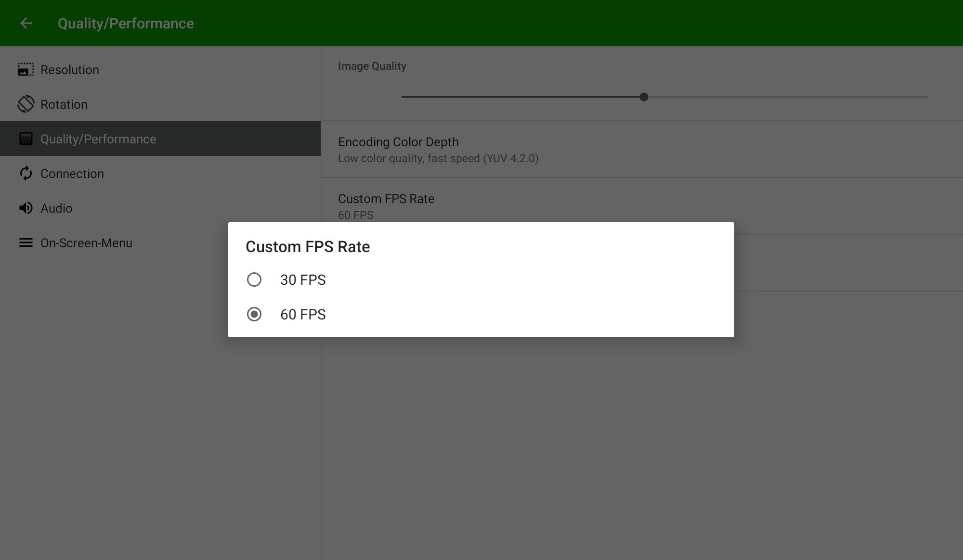Switch to the Connection settings section
963x560 pixels.
[x=72, y=174]
